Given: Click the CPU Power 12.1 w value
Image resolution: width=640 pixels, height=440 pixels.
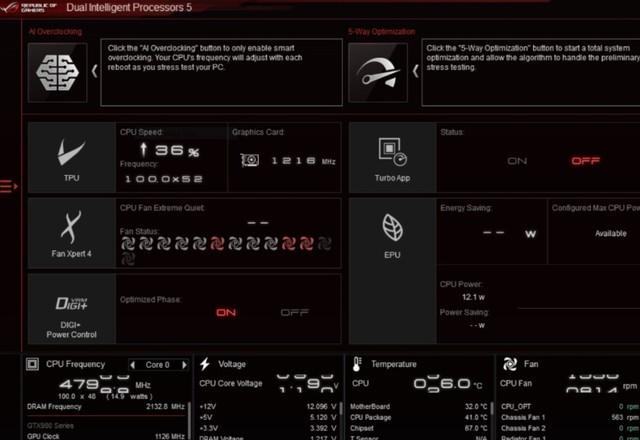Looking at the screenshot, I should click(x=473, y=297).
